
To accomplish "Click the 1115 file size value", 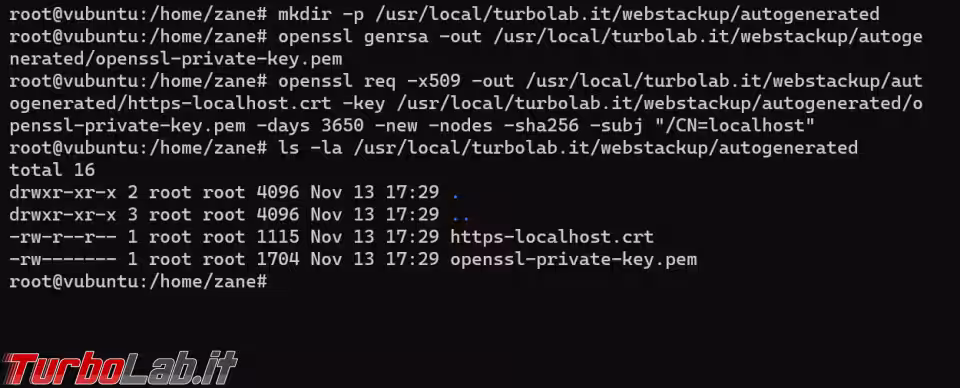I will coord(278,237).
